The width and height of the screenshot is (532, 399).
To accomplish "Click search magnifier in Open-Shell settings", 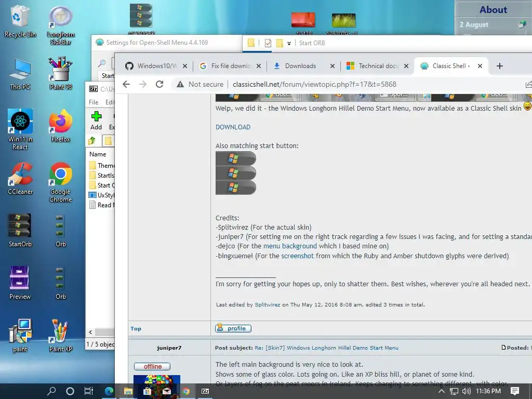I will 102,63.
